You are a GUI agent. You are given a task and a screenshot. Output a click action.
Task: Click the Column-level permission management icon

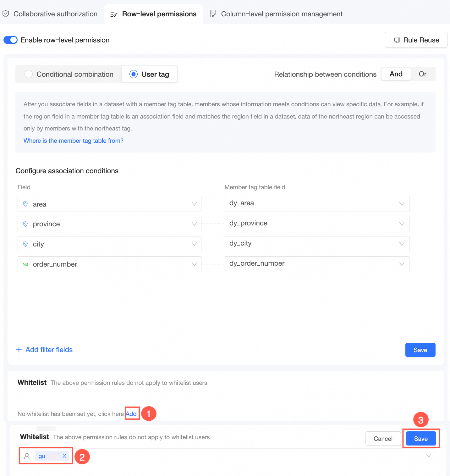tap(213, 14)
